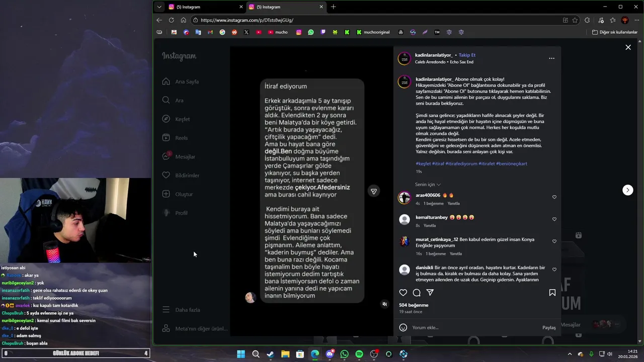Click the comment bubble icon
The image size is (644, 362).
tap(417, 293)
